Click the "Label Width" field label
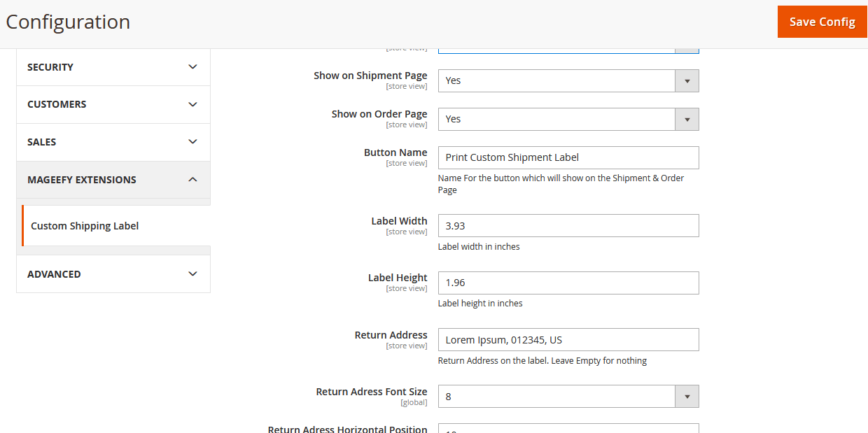Image resolution: width=868 pixels, height=433 pixels. tap(399, 221)
